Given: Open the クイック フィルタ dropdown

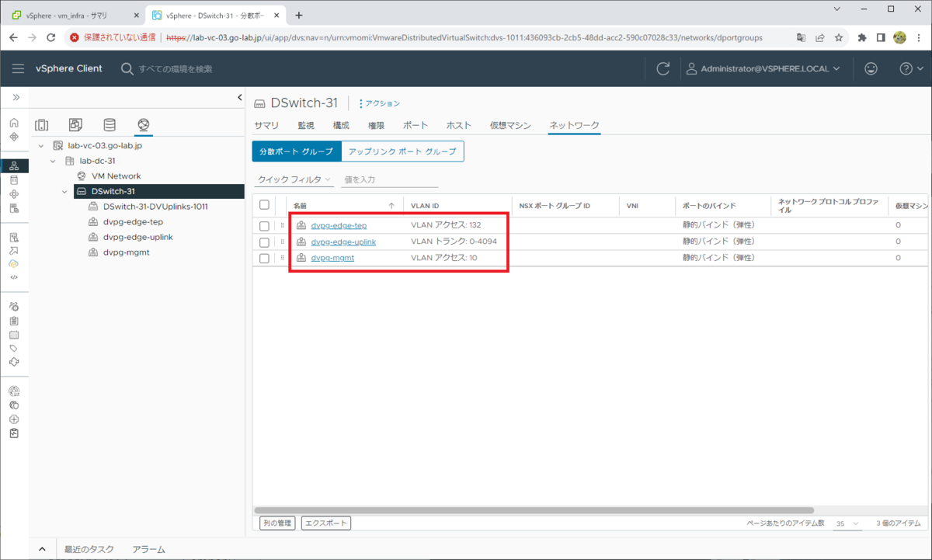Looking at the screenshot, I should tap(294, 179).
